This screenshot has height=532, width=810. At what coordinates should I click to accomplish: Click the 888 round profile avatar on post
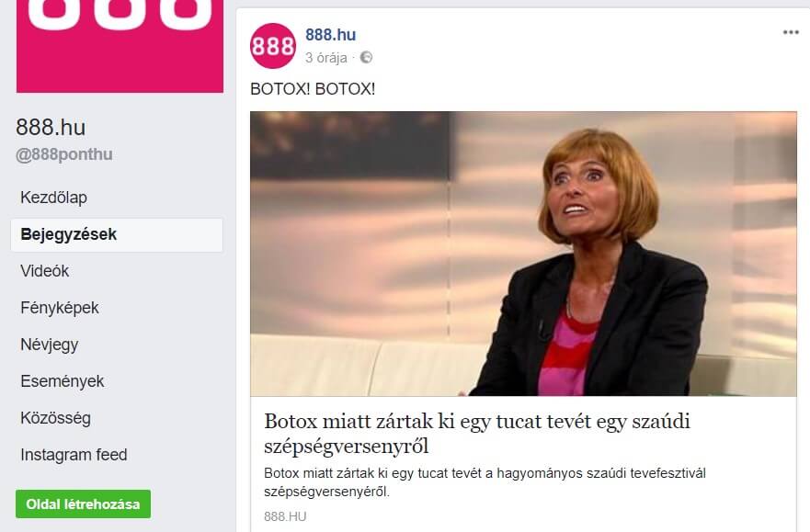[273, 46]
